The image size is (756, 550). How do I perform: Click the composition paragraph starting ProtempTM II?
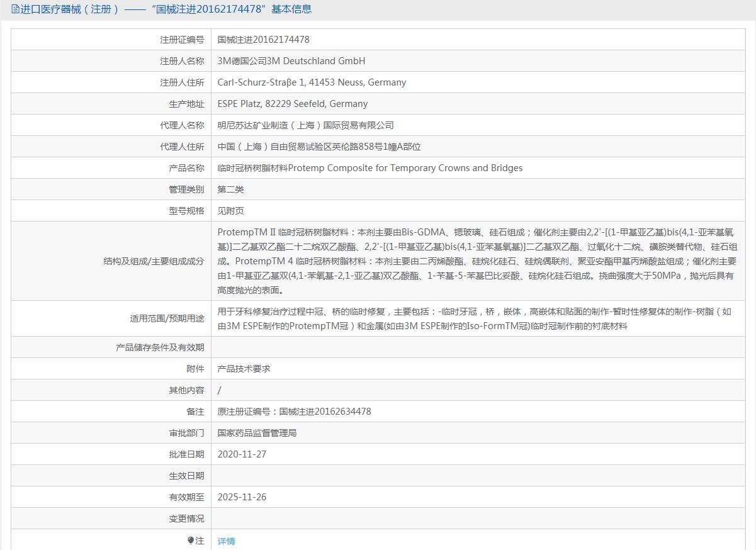click(x=477, y=261)
